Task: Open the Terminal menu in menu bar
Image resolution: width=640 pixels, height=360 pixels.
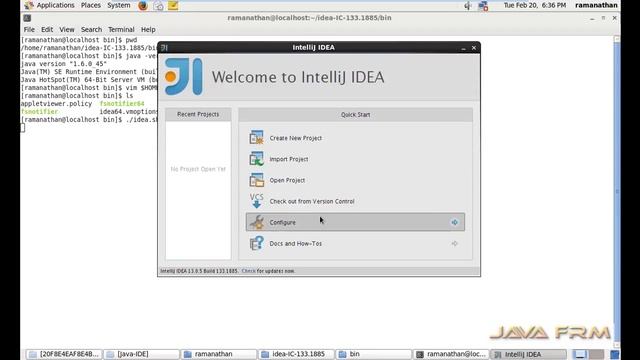Action: [x=121, y=29]
